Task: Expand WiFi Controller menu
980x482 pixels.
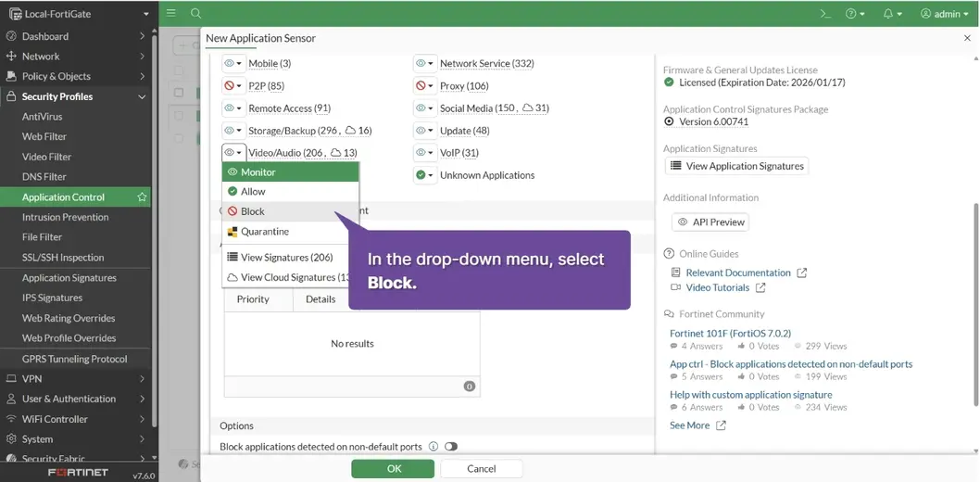Action: point(76,419)
